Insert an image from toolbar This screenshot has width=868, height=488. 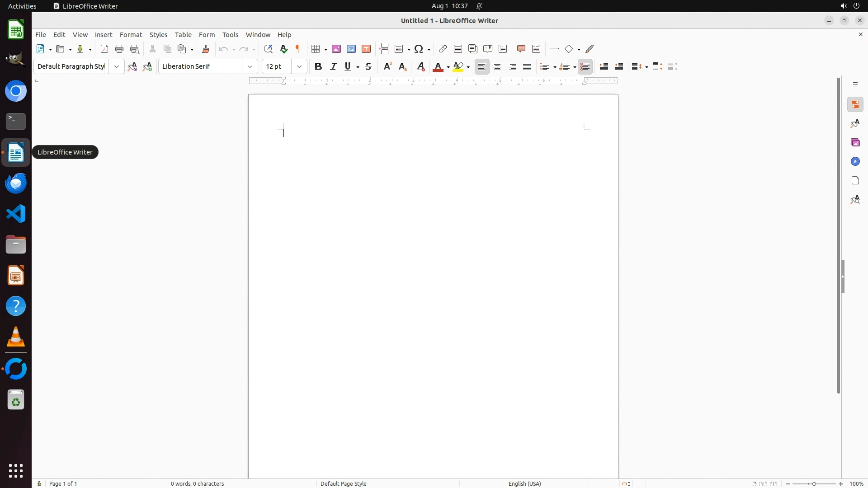(336, 49)
